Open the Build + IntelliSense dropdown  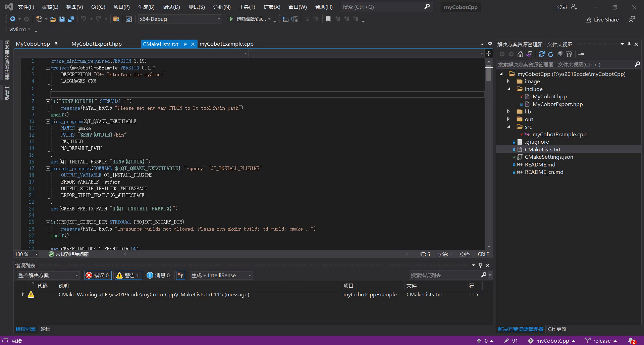click(x=221, y=275)
